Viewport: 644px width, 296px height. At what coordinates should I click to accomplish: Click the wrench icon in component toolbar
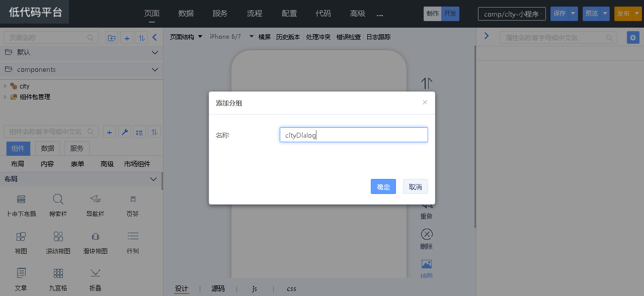125,132
